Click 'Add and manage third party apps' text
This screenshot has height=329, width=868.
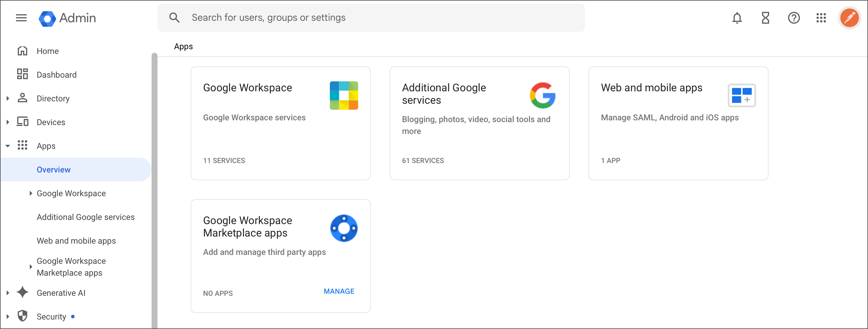coord(264,252)
